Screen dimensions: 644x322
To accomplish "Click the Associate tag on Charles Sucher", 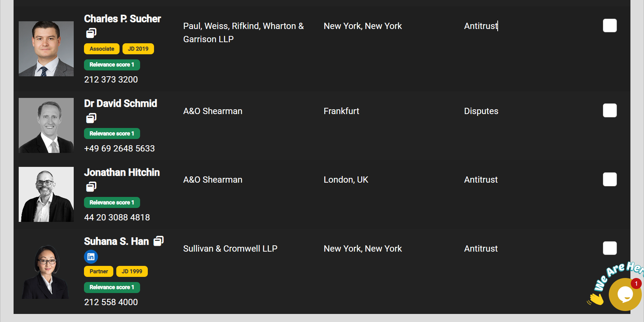I will pyautogui.click(x=102, y=49).
